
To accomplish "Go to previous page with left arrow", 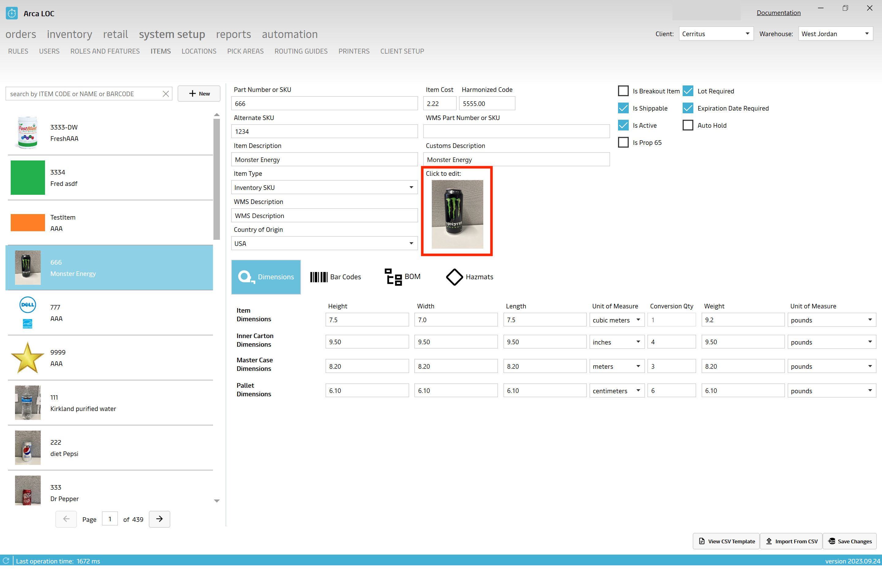I will pyautogui.click(x=66, y=519).
